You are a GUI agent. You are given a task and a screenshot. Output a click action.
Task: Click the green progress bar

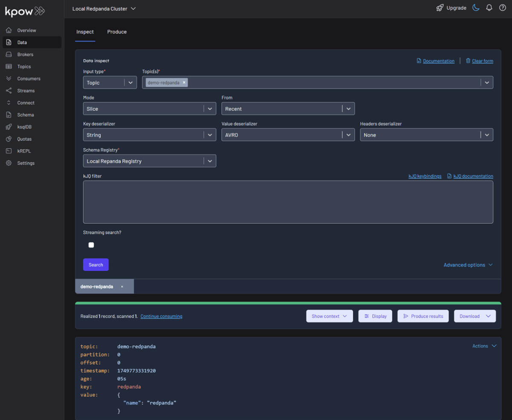tap(288, 302)
